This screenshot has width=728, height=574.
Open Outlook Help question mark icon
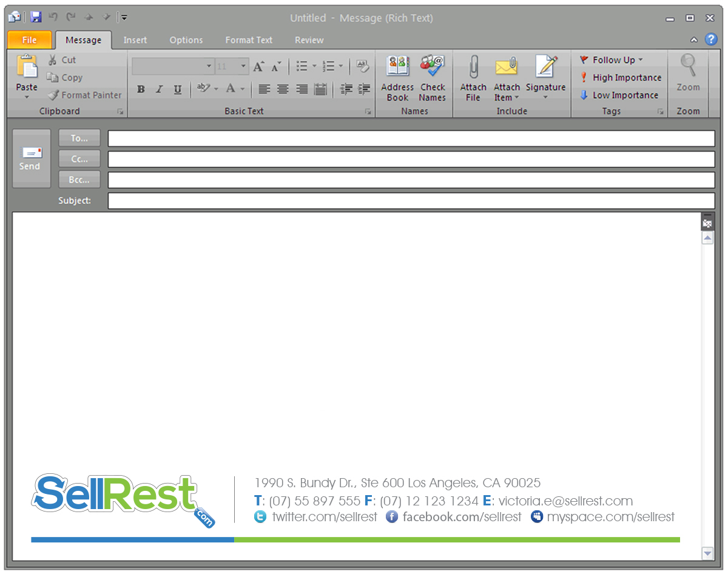pos(711,39)
